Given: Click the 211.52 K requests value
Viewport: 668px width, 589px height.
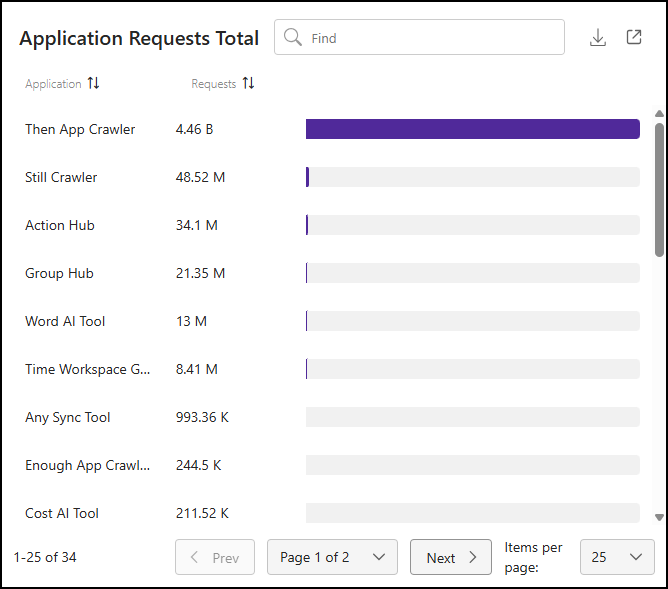Looking at the screenshot, I should coord(202,513).
